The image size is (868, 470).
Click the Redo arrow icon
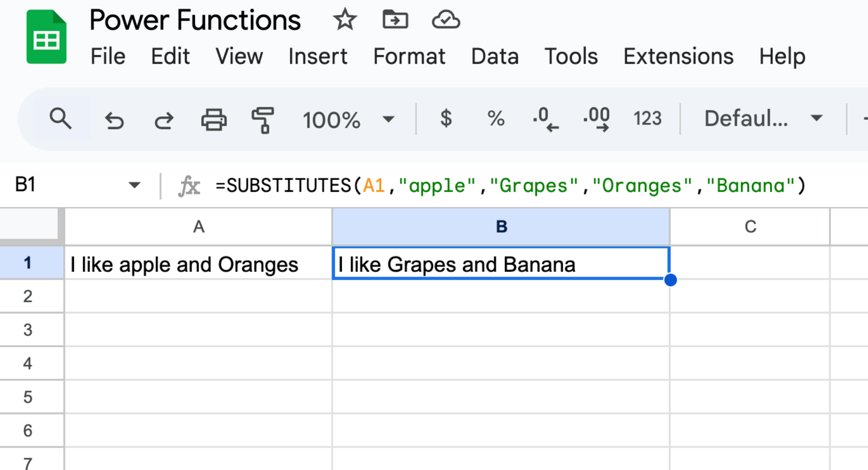tap(163, 120)
